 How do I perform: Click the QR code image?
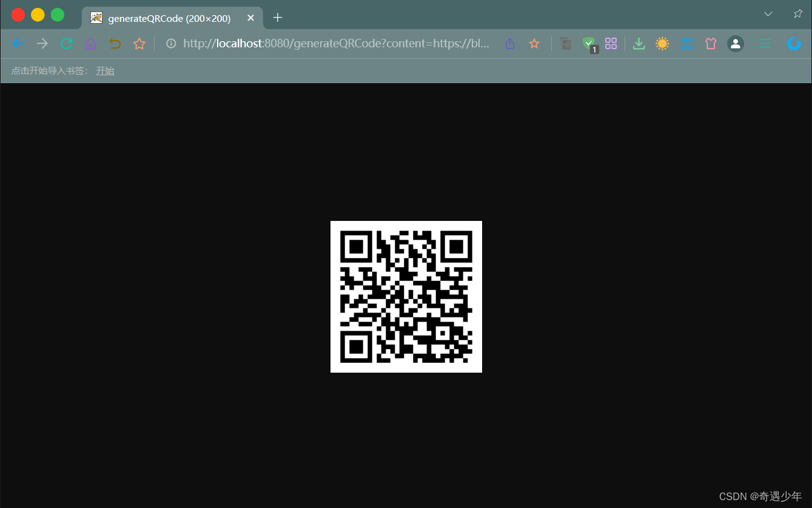point(406,297)
